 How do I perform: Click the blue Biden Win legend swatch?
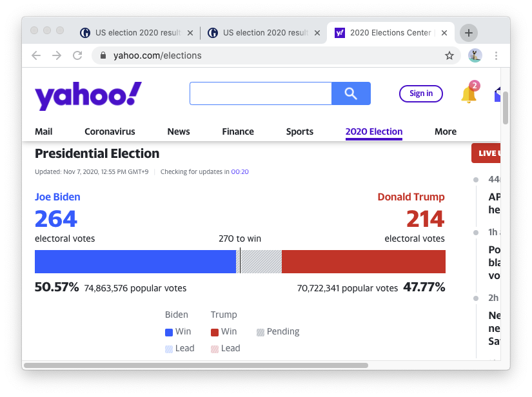tap(169, 332)
